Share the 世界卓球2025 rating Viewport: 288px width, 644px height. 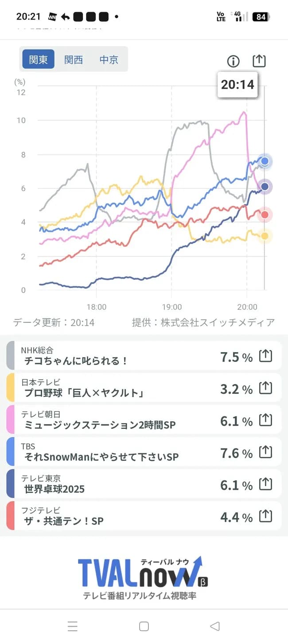265,484
